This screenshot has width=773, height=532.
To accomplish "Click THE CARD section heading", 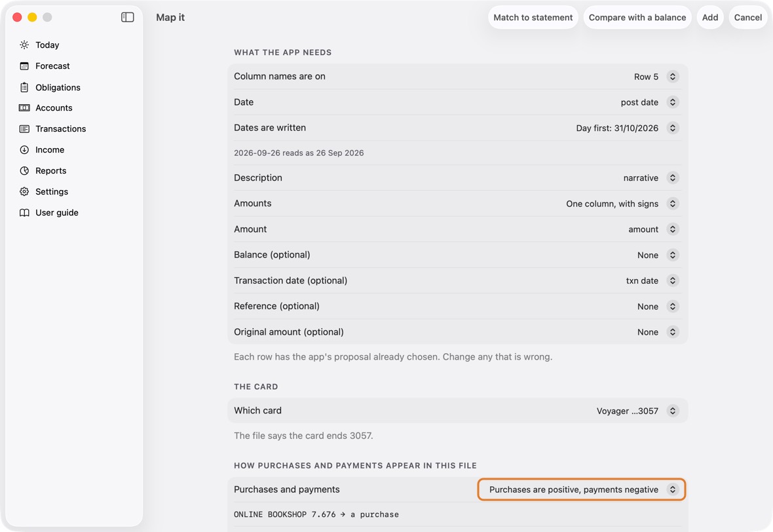I will [x=256, y=387].
